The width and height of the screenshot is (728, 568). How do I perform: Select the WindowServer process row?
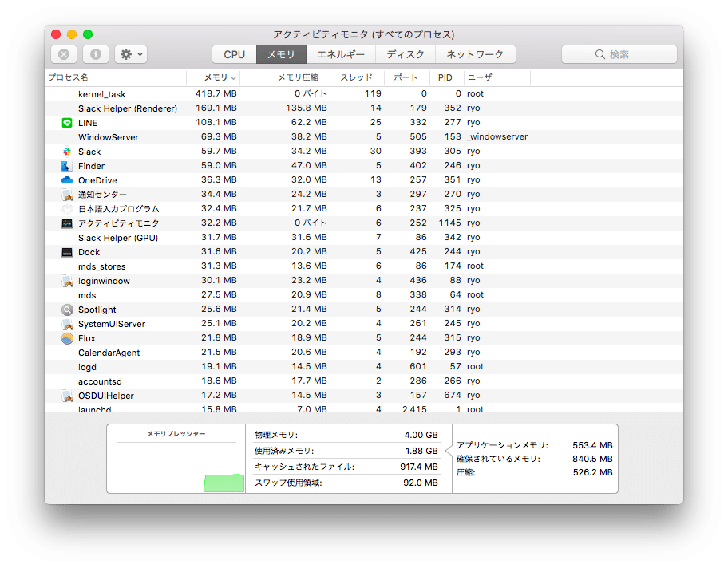click(364, 137)
